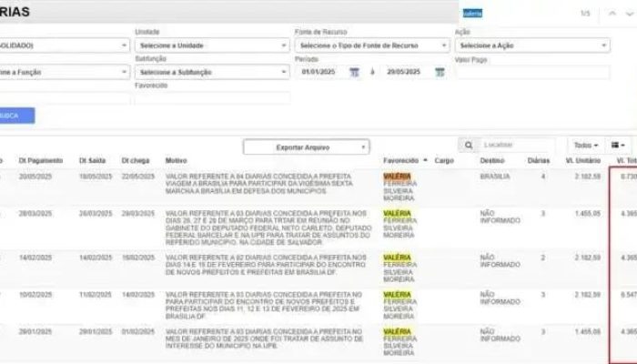
Task: Click the Favorecido text input field
Action: pos(210,97)
